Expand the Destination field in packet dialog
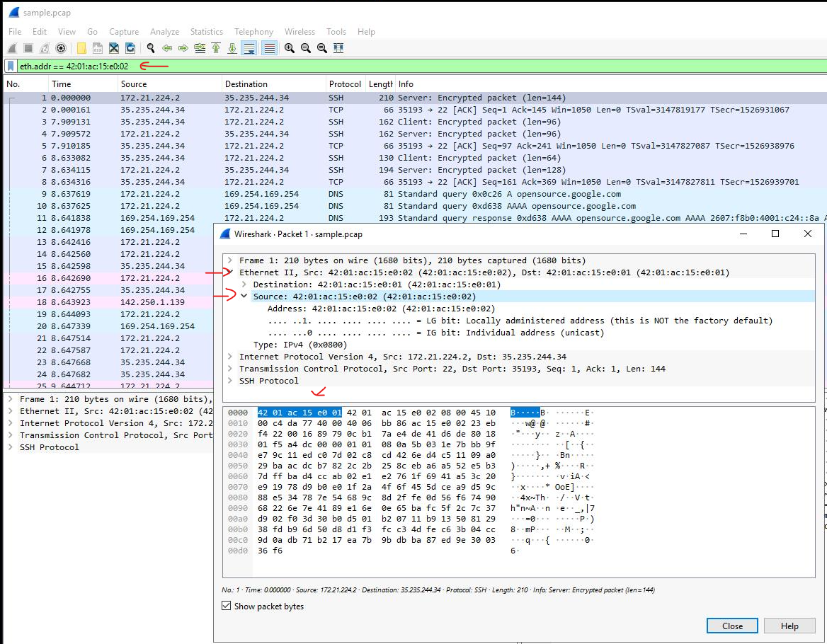The image size is (827, 644). coord(244,284)
